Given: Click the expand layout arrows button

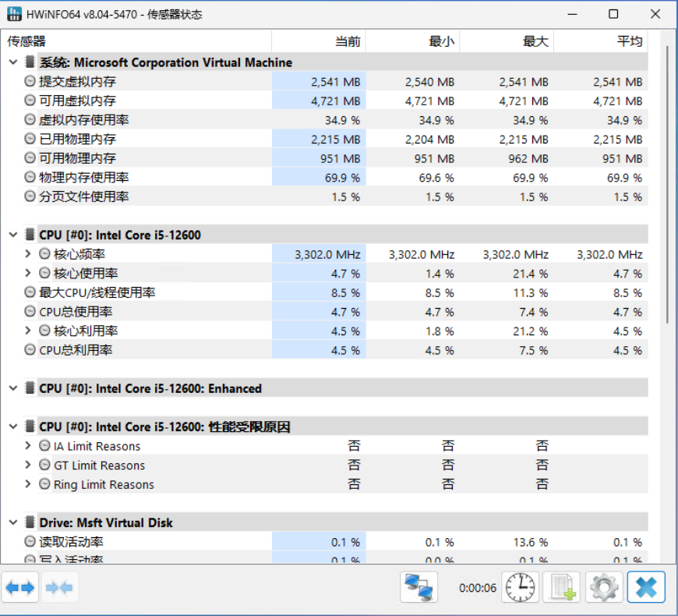Looking at the screenshot, I should click(x=20, y=587).
